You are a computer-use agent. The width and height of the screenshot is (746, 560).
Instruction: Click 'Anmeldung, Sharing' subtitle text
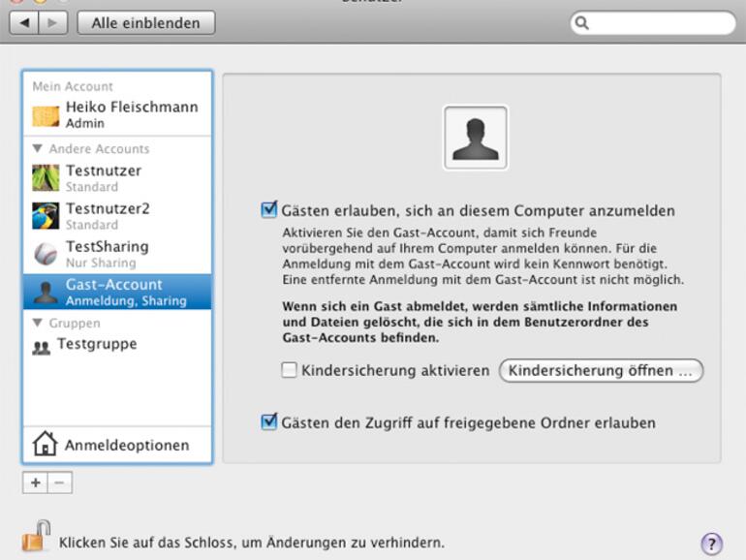(126, 300)
